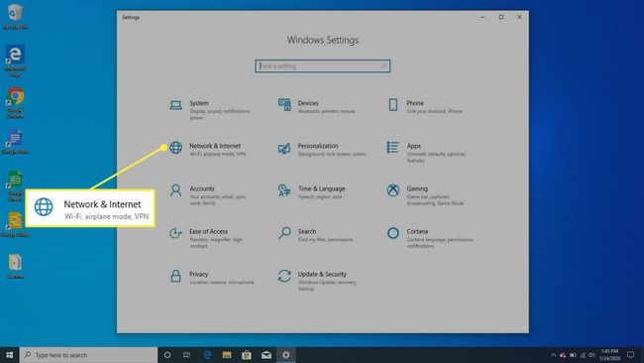Open the Personalization settings category
Viewport: 644px width, 363px height.
tap(322, 149)
